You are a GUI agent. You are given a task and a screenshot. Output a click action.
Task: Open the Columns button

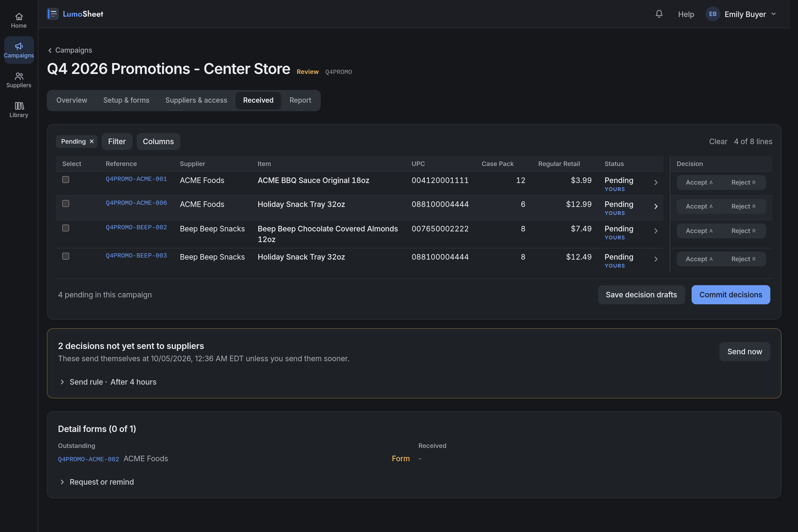point(158,142)
